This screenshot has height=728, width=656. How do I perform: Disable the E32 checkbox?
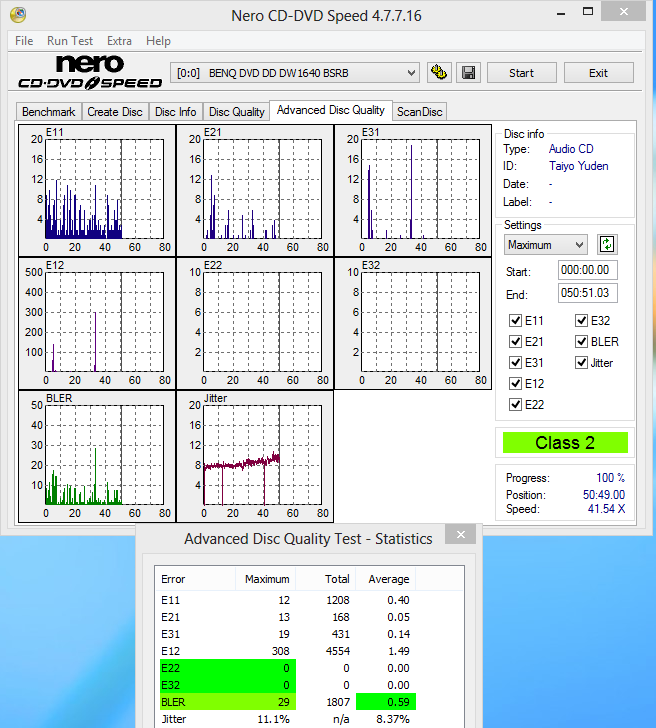pos(581,320)
